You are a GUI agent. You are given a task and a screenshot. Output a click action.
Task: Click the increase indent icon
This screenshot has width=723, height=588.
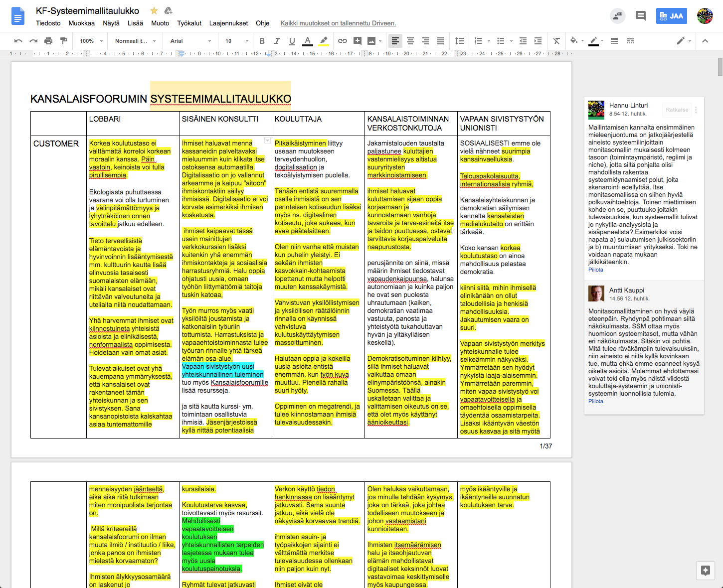pos(538,41)
